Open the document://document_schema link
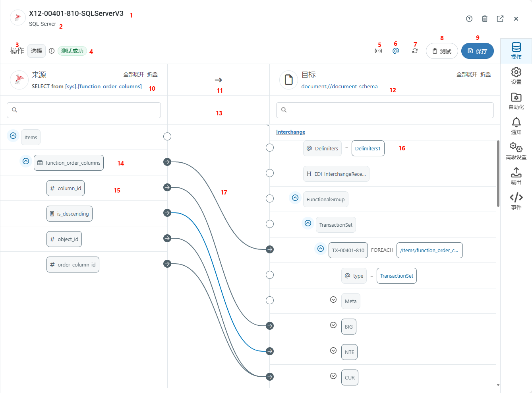 [339, 86]
